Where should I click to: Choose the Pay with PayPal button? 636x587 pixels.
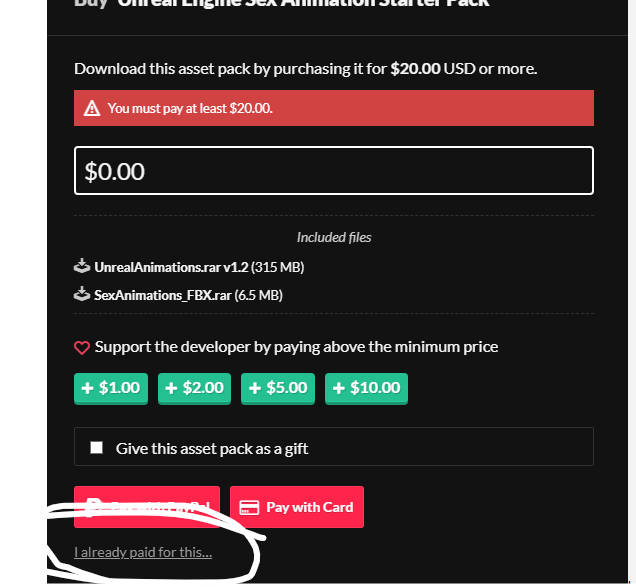(x=147, y=507)
